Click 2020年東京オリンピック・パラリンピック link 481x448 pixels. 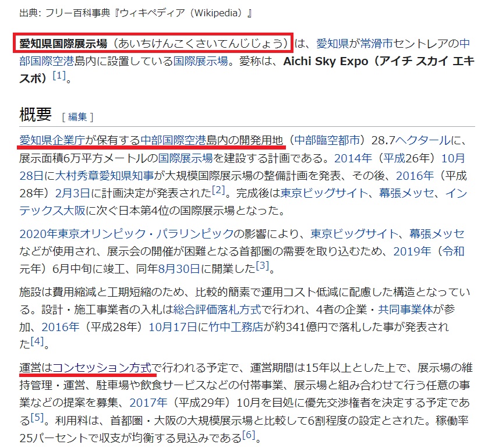pyautogui.click(x=127, y=234)
